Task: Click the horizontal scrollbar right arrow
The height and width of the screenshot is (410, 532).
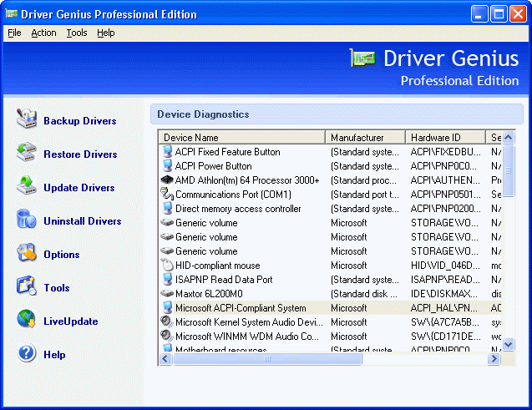Action: pos(494,358)
